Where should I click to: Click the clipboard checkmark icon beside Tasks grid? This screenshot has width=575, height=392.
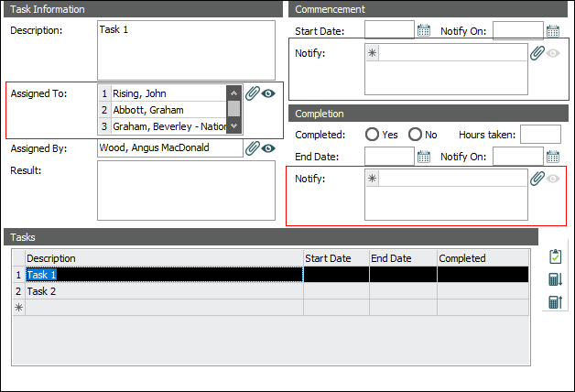555,257
